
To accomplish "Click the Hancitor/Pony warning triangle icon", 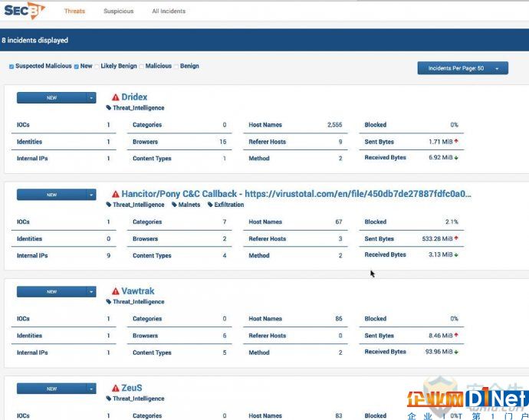I will click(115, 195).
